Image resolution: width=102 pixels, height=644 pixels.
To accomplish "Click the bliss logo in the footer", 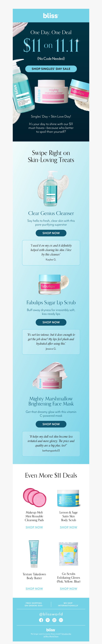I will pyautogui.click(x=51, y=630).
